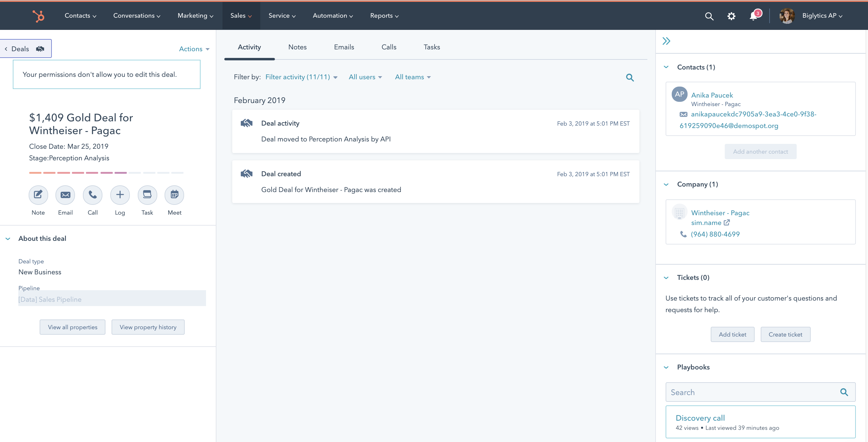Open the Biglytics AP account dropdown

822,16
